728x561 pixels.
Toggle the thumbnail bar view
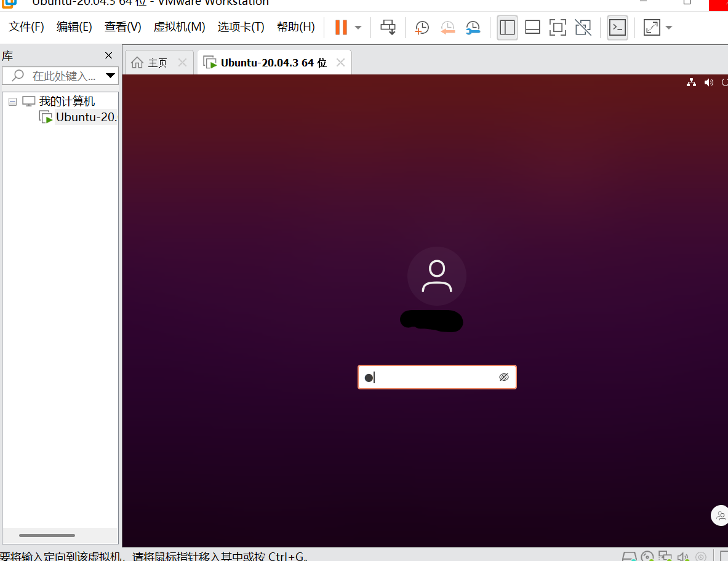(532, 28)
